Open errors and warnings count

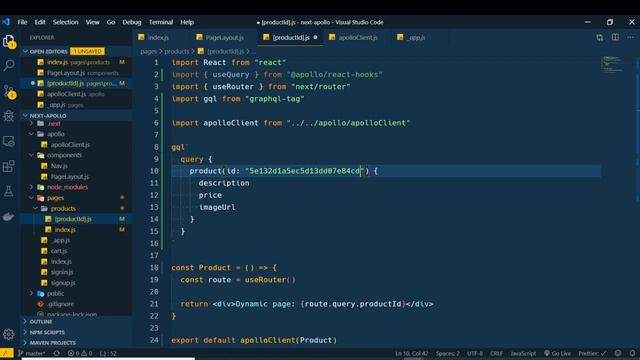[80, 353]
